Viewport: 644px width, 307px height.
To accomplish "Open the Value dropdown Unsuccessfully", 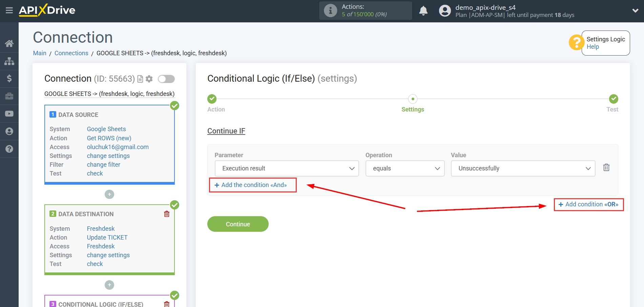I will click(523, 168).
